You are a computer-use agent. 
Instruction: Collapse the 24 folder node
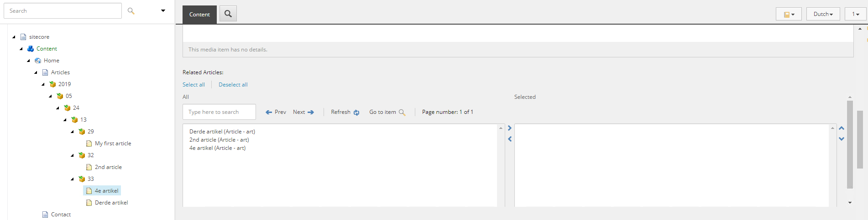58,108
